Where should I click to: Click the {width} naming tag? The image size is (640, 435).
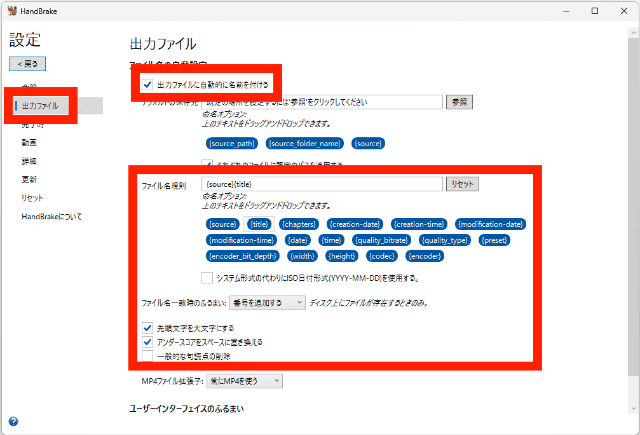[x=302, y=256]
